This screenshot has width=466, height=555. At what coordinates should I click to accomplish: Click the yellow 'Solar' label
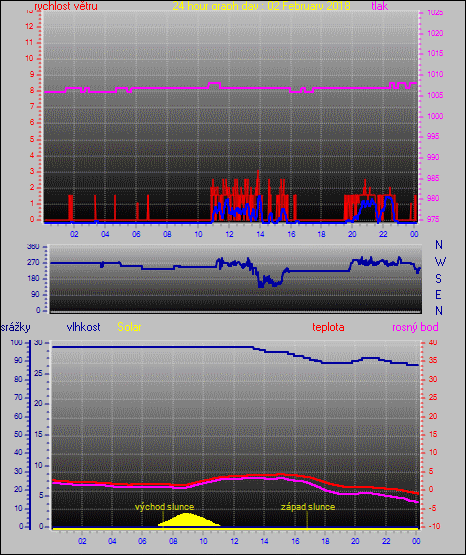tap(129, 327)
